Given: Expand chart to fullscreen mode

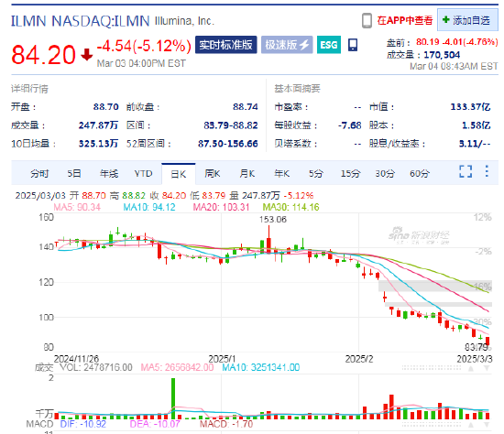Looking at the screenshot, I should (466, 171).
